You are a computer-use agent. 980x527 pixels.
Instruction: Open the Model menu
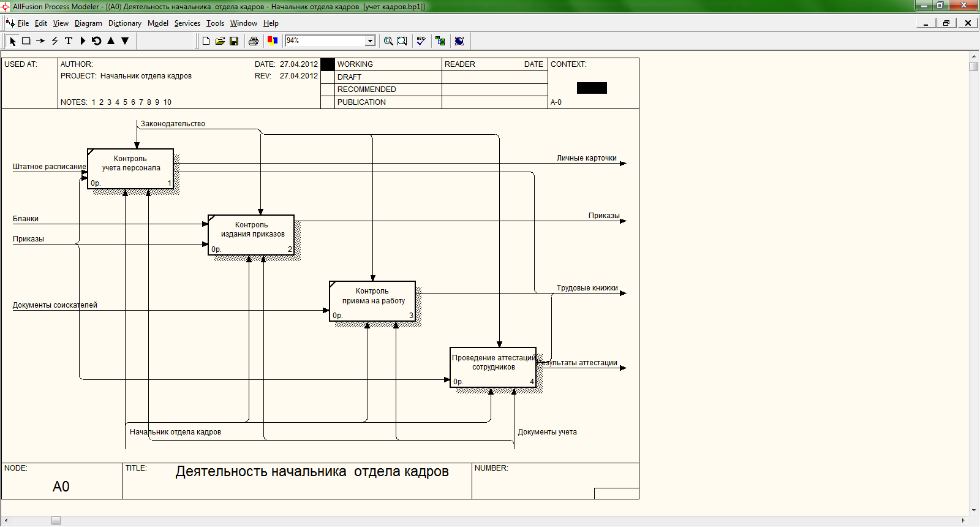(158, 23)
